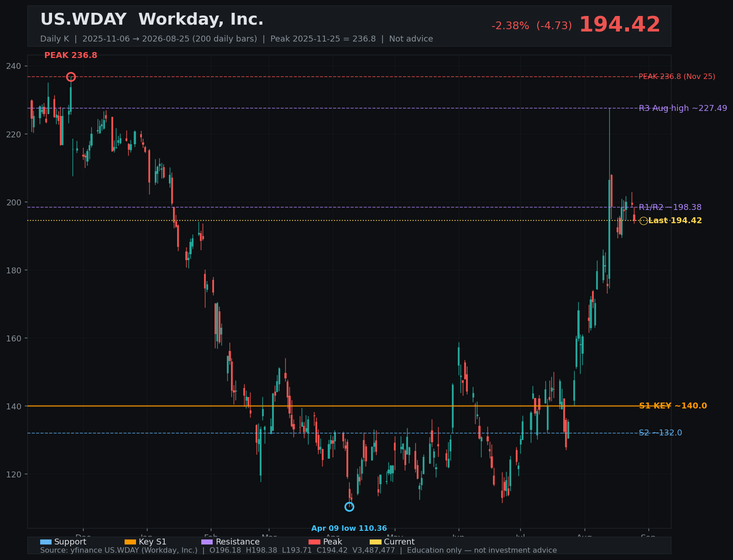Click the y-axis label 200
Image resolution: width=733 pixels, height=560 pixels.
coord(14,202)
